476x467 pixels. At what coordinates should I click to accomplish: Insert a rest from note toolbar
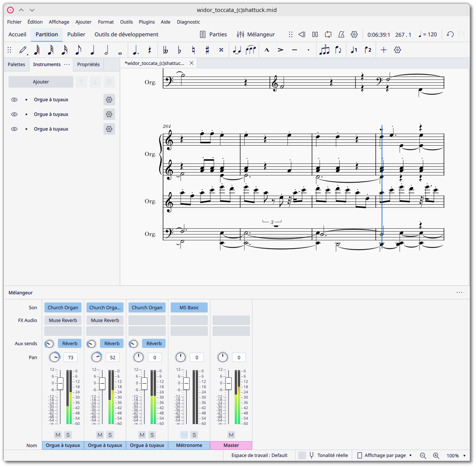click(x=149, y=50)
